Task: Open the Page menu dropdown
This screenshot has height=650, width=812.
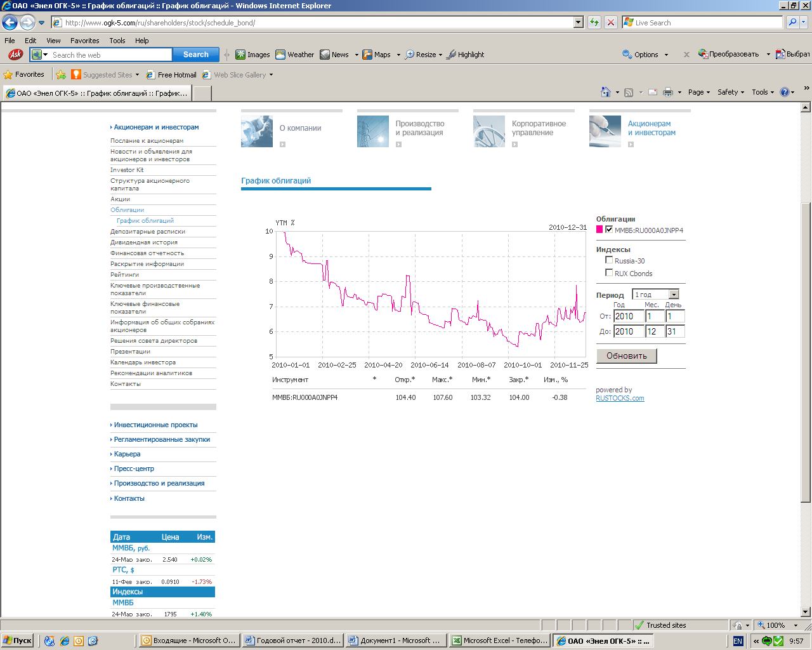Action: point(698,92)
